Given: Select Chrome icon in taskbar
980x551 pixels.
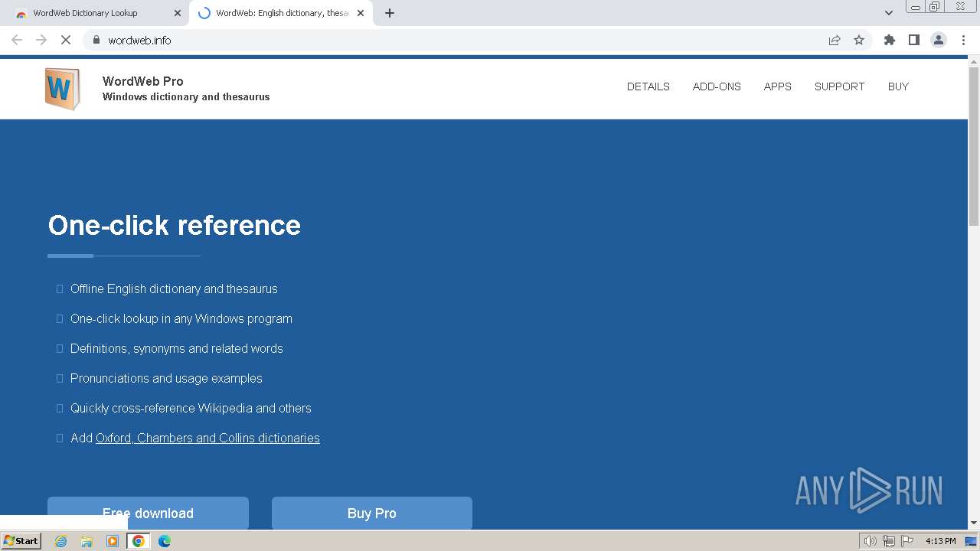Looking at the screenshot, I should coord(139,541).
